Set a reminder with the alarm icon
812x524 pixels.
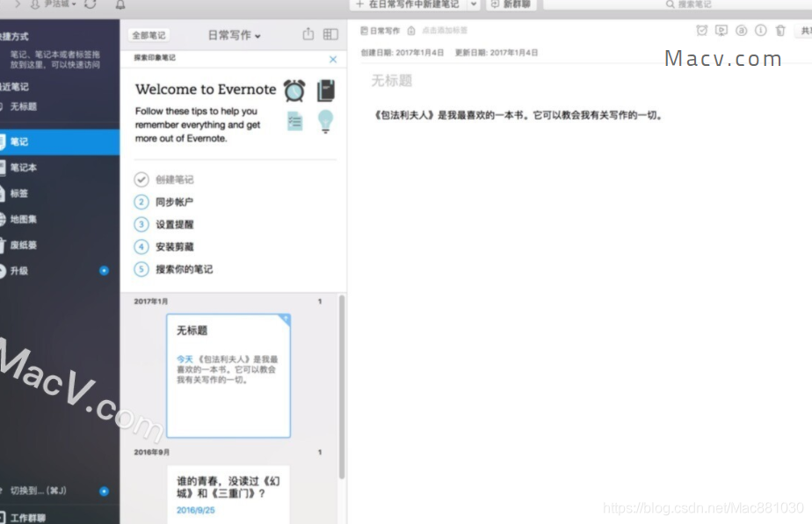701,31
